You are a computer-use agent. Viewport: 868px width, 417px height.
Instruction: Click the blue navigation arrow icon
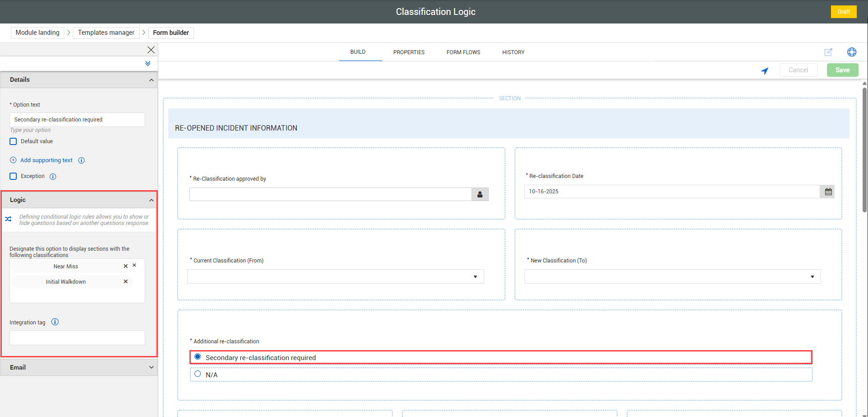pos(764,70)
